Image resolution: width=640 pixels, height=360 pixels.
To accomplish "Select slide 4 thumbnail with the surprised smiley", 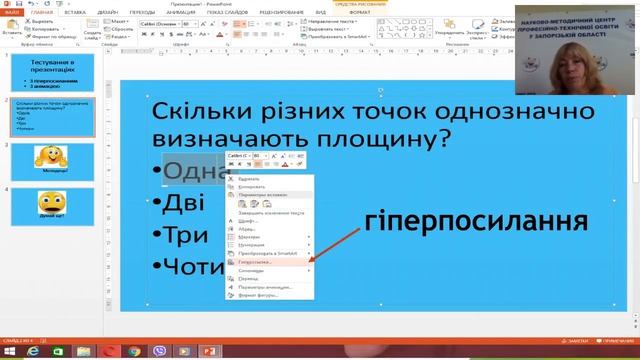I will click(x=52, y=207).
